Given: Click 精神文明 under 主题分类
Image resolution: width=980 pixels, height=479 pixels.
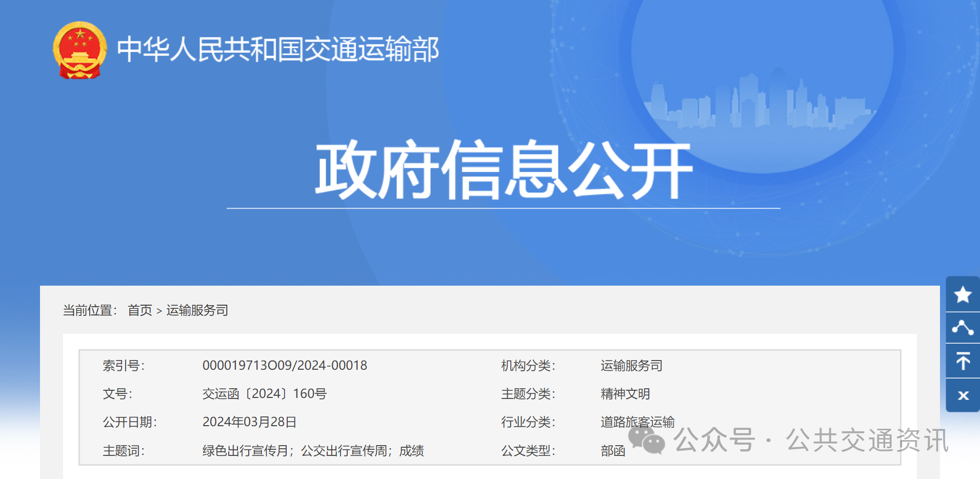Looking at the screenshot, I should (625, 393).
